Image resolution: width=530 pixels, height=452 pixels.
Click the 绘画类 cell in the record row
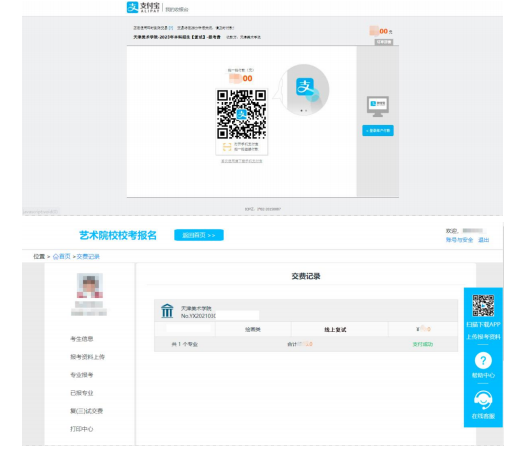(x=253, y=329)
